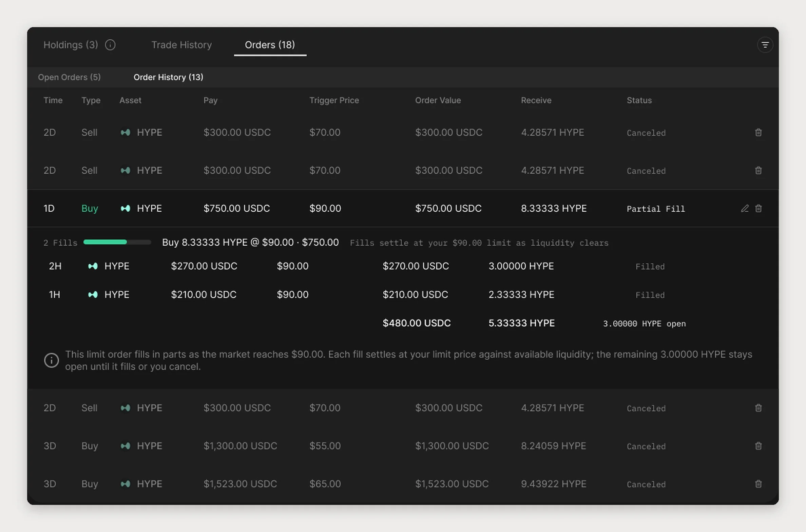Click the HYPE token icon in the 1H fill row
The width and height of the screenshot is (806, 532).
tap(93, 294)
